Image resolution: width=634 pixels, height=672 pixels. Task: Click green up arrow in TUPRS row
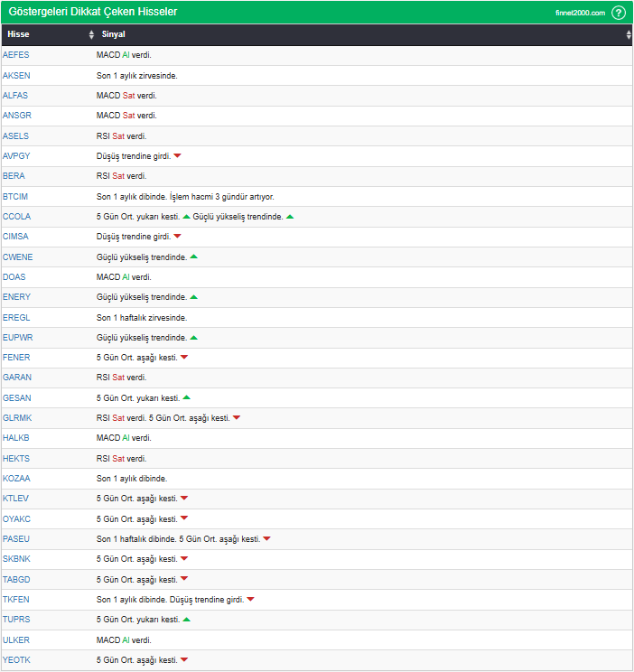coord(187,619)
